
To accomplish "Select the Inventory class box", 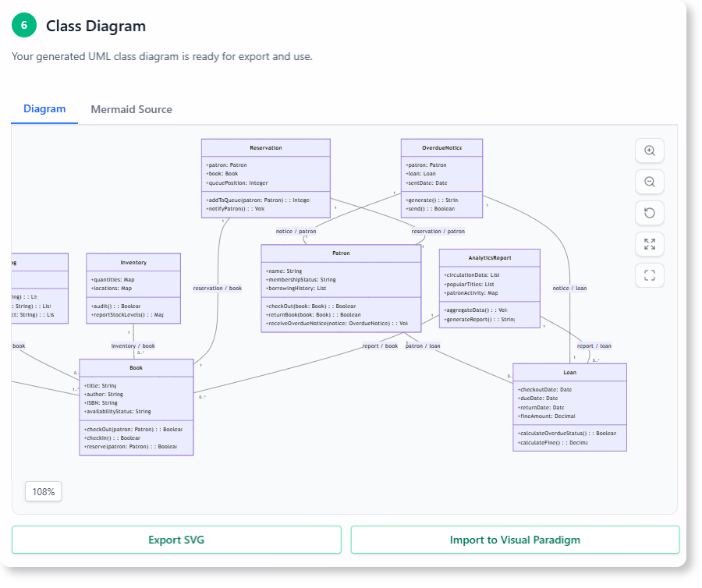I will pos(133,287).
